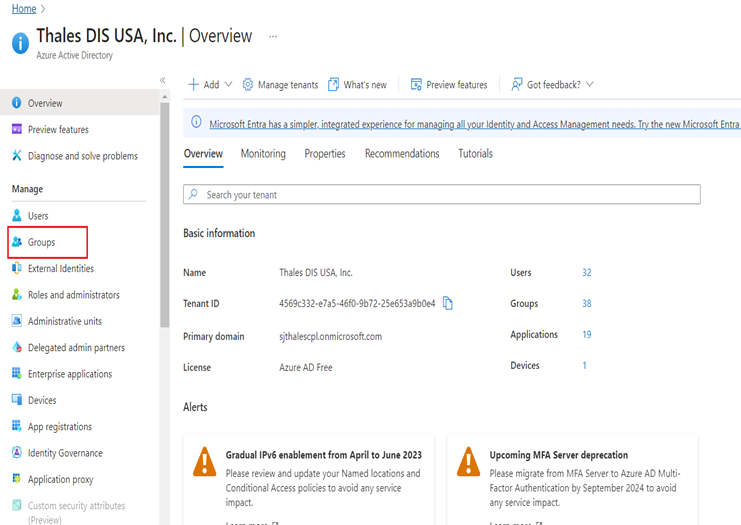Switch to the Monitoring tab

[263, 154]
